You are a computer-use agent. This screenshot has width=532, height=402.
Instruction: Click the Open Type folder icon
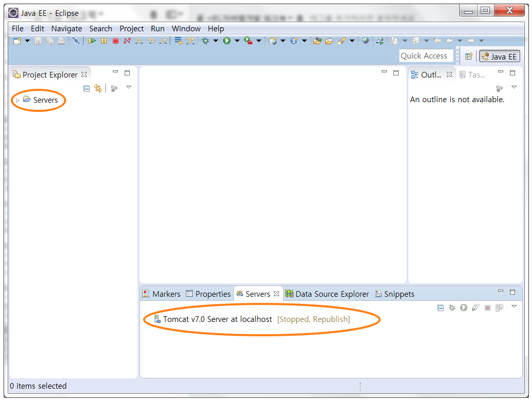317,41
